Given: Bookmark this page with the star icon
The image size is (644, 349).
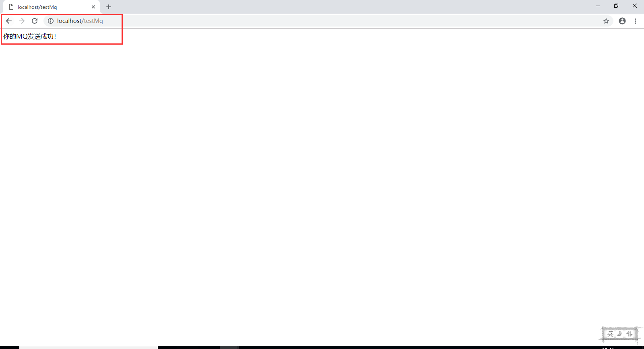Looking at the screenshot, I should click(x=606, y=21).
